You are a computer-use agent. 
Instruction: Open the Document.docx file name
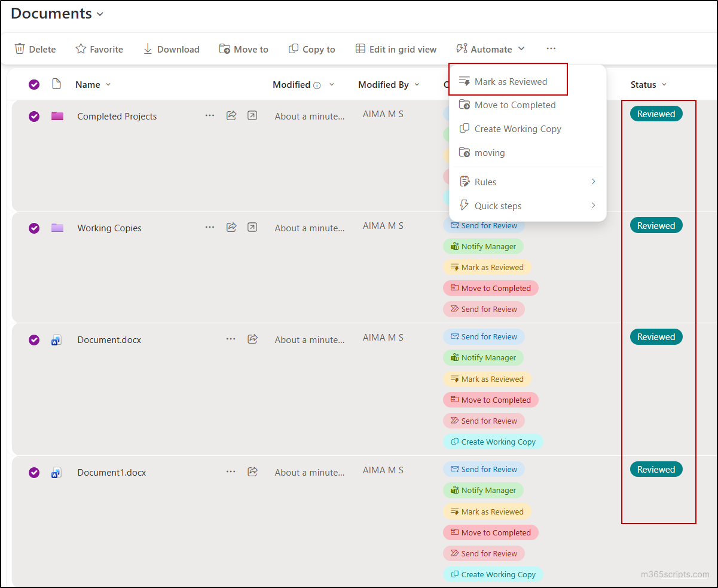click(109, 339)
